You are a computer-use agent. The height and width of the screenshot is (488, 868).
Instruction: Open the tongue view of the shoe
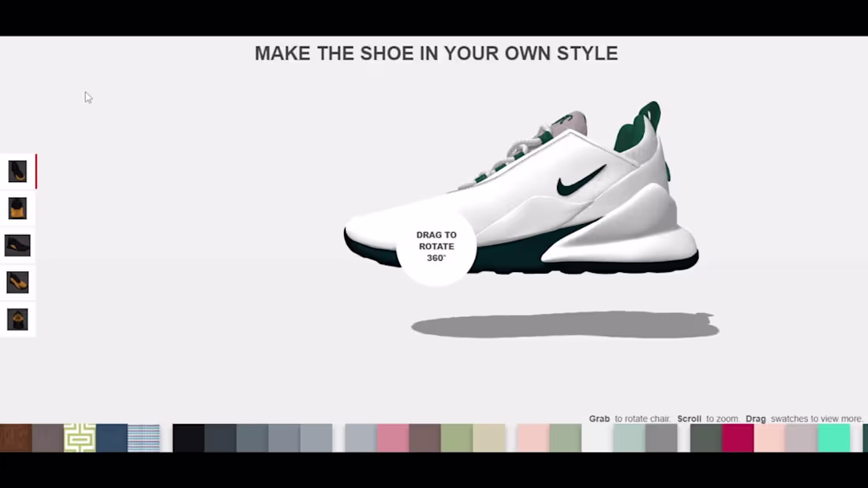pos(17,208)
